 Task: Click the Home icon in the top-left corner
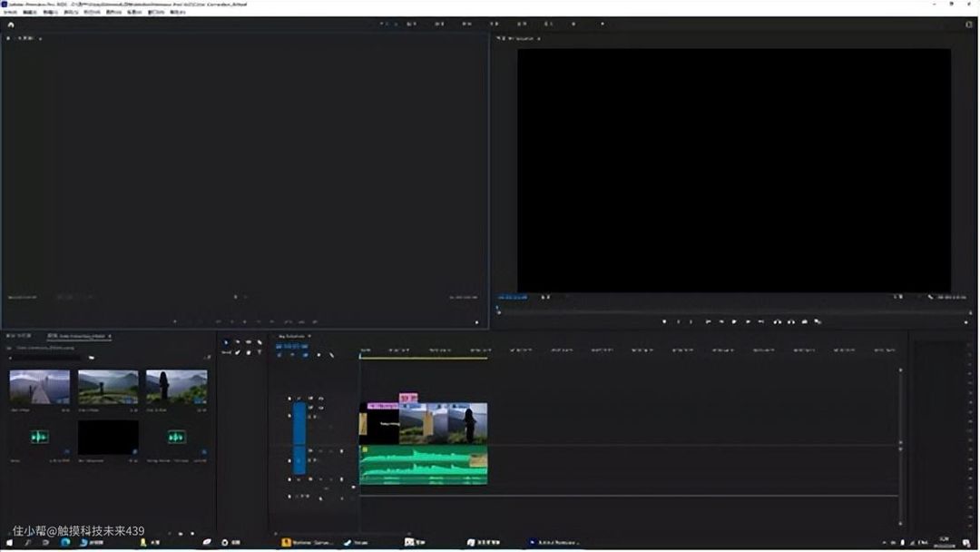(10, 25)
